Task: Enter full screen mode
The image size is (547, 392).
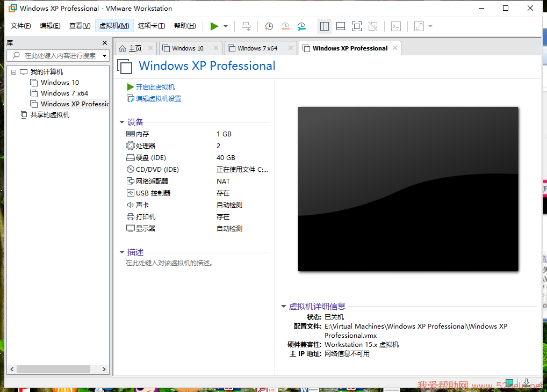Action: [x=357, y=26]
